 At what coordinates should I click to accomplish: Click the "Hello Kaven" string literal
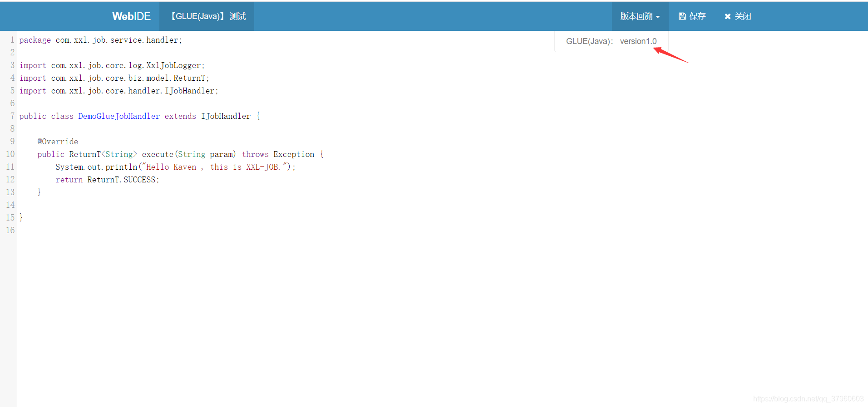click(x=215, y=167)
